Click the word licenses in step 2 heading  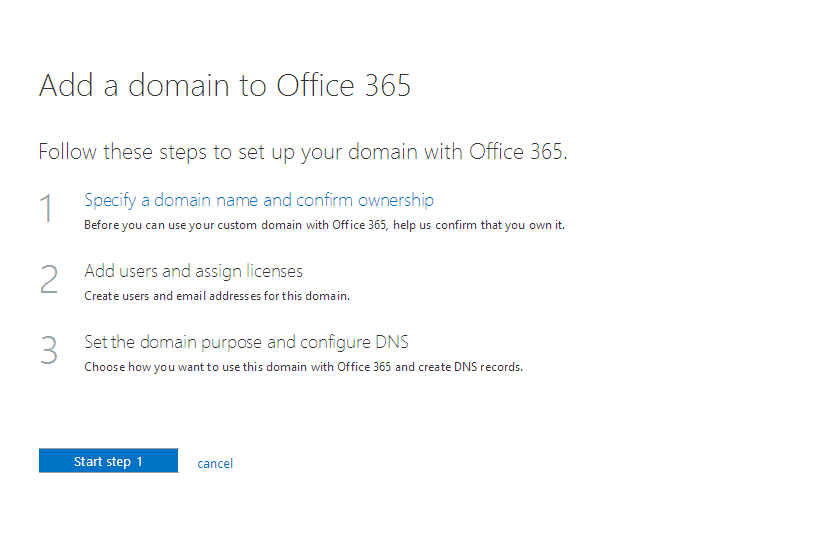point(275,271)
